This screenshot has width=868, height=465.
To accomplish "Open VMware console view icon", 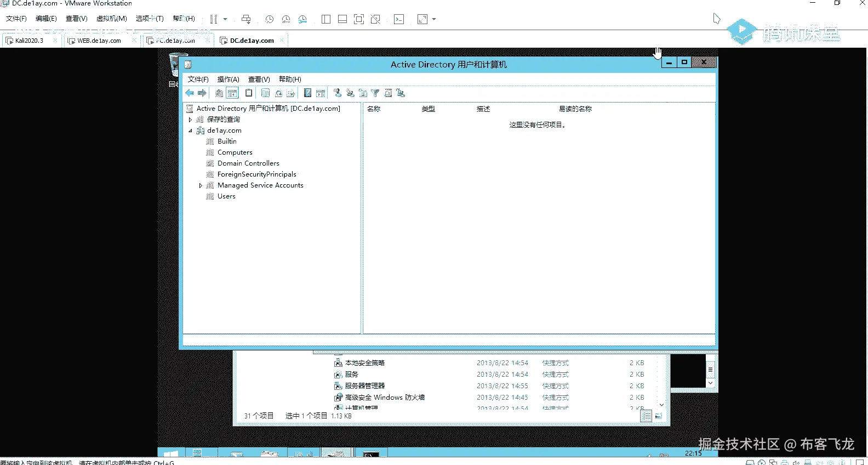I will (x=399, y=19).
